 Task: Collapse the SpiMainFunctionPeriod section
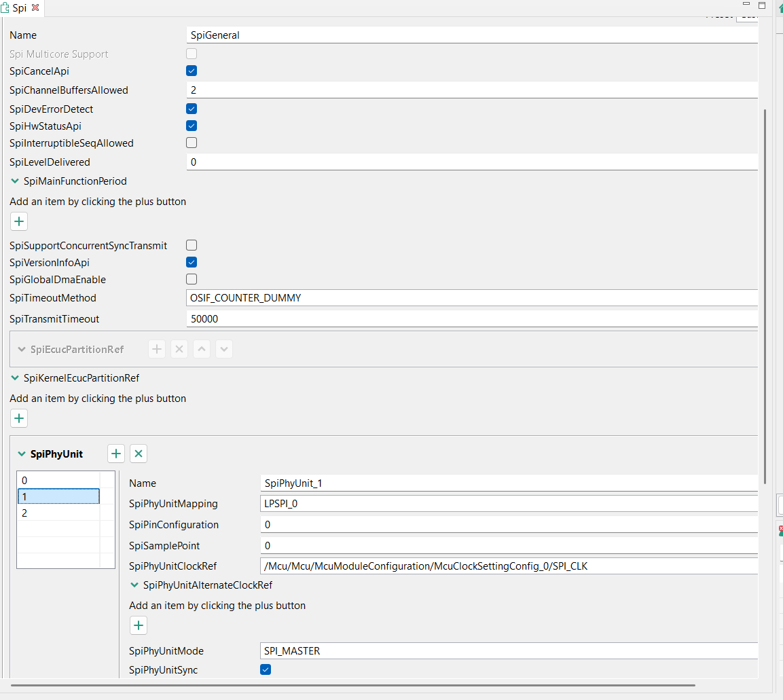click(15, 181)
